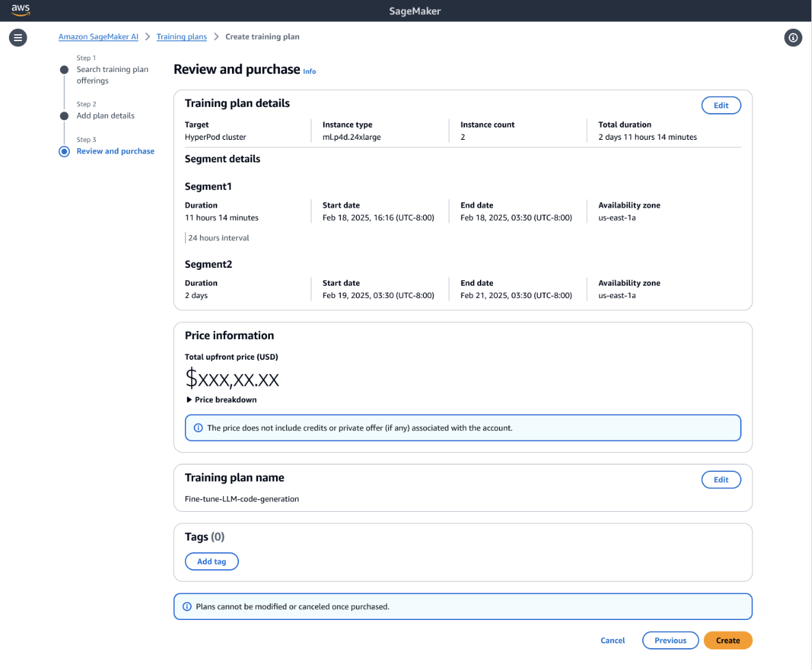Click the HyperPod cluster target value
This screenshot has height=670, width=812.
coord(216,137)
